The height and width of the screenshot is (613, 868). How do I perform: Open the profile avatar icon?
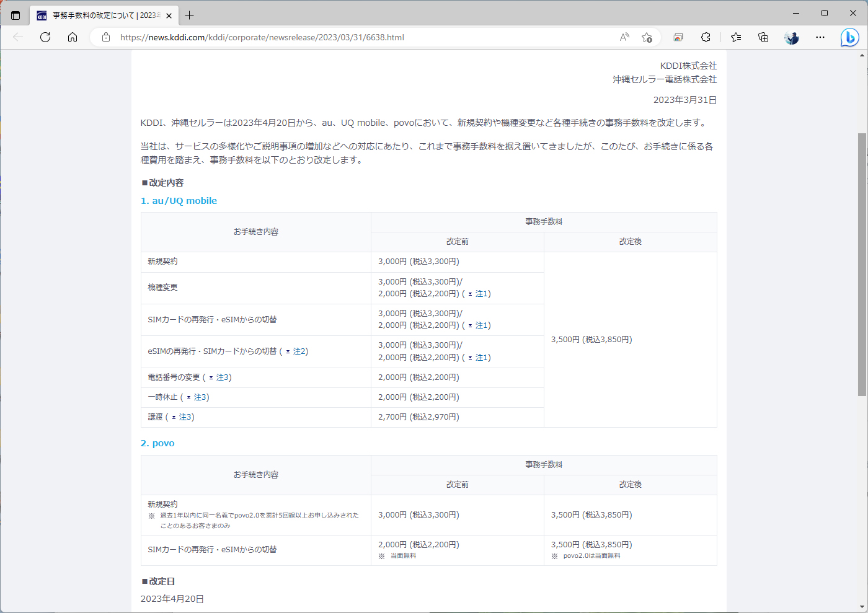click(792, 37)
